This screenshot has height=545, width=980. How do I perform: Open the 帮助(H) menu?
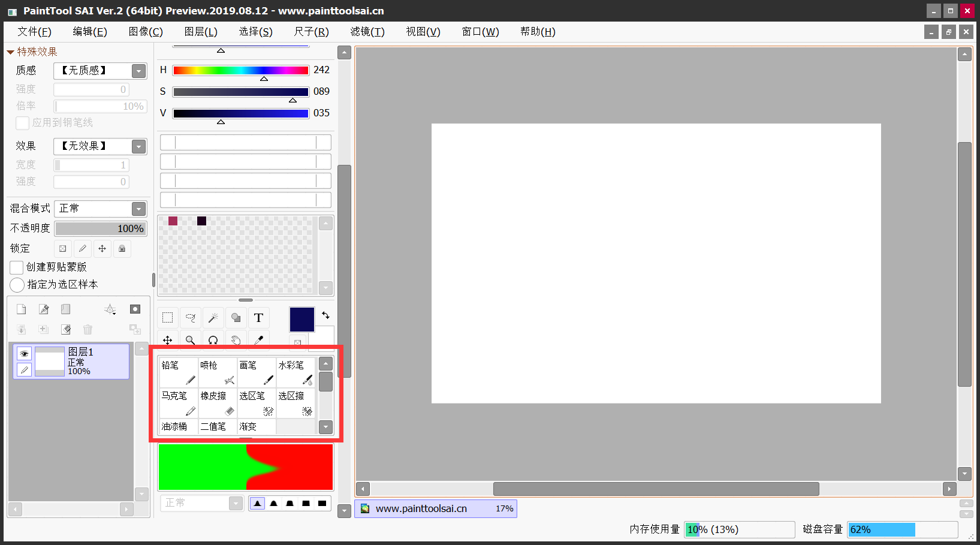538,32
